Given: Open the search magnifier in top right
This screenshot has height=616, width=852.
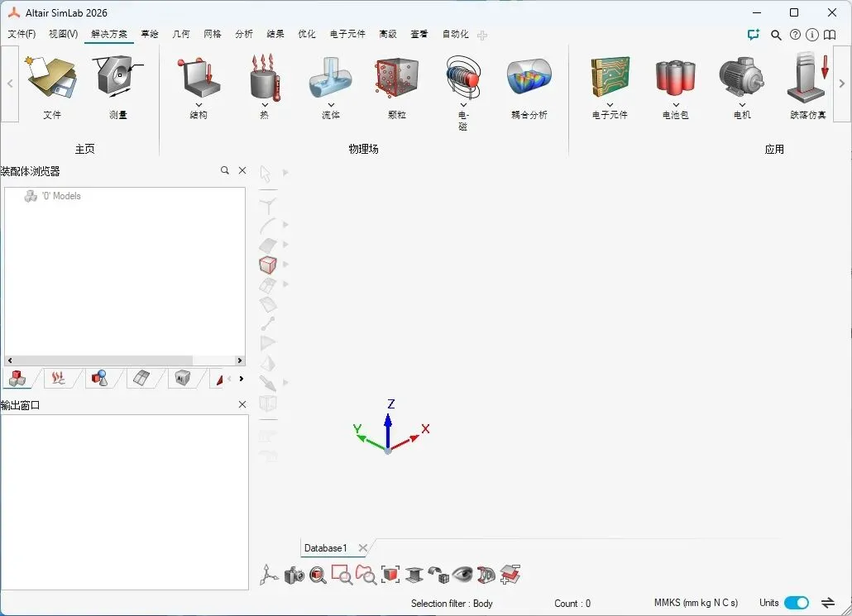Looking at the screenshot, I should click(x=776, y=35).
